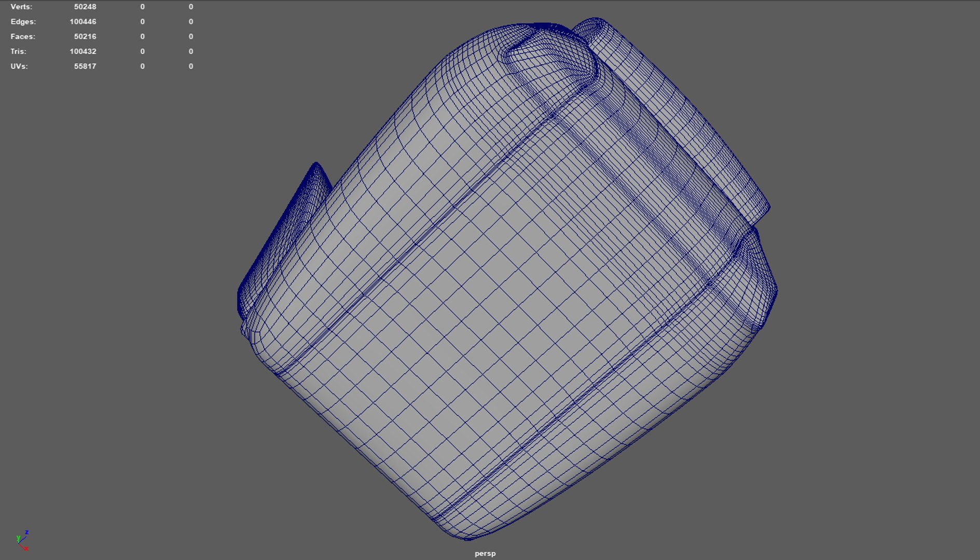The image size is (980, 560).
Task: Select the UVs count value 55817
Action: [x=85, y=66]
